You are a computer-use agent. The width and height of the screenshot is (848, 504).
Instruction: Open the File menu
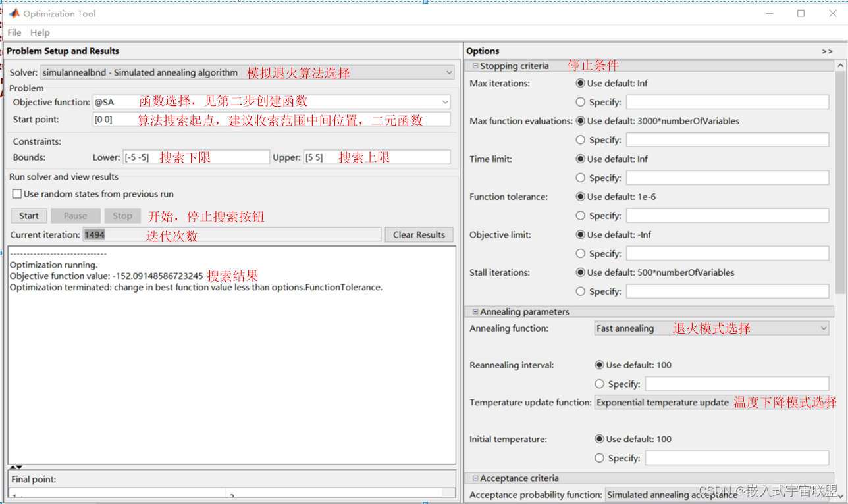pos(14,32)
